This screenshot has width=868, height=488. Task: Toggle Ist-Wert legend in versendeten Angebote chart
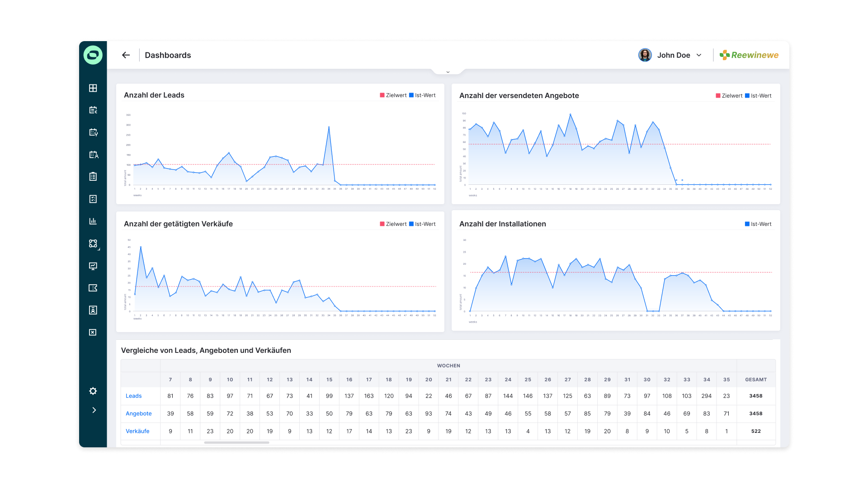758,96
